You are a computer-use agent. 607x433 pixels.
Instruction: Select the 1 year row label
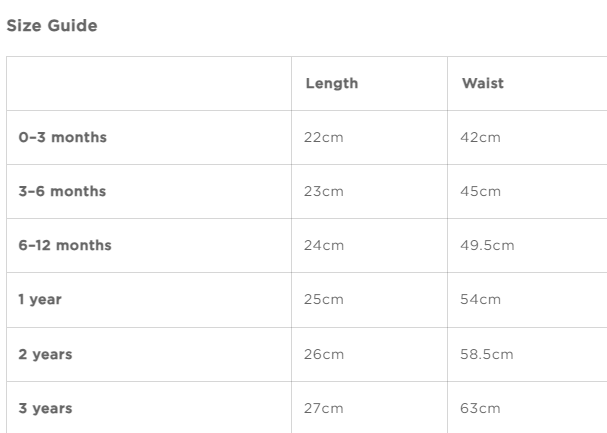coord(40,299)
